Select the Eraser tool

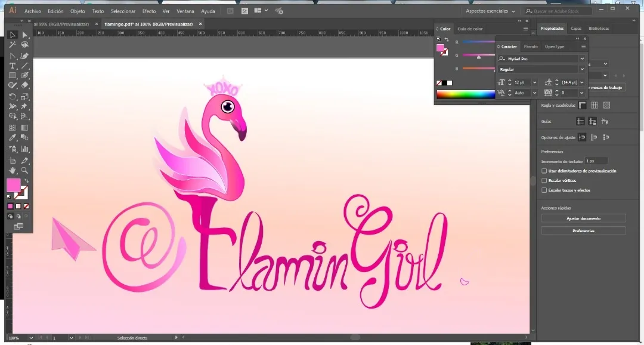24,85
